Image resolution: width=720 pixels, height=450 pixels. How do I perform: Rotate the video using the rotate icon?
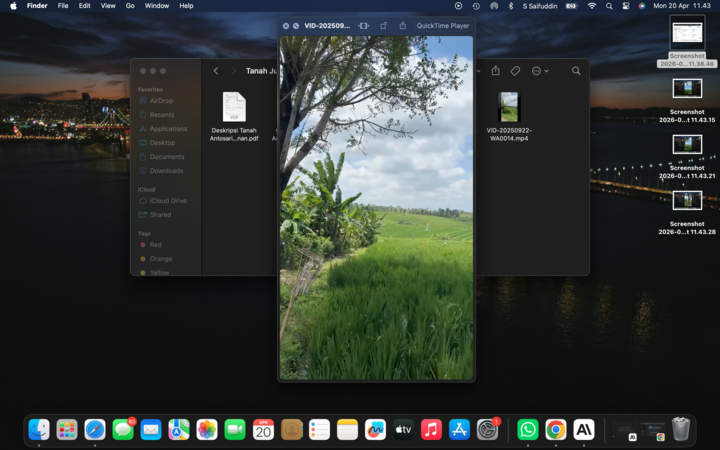384,25
